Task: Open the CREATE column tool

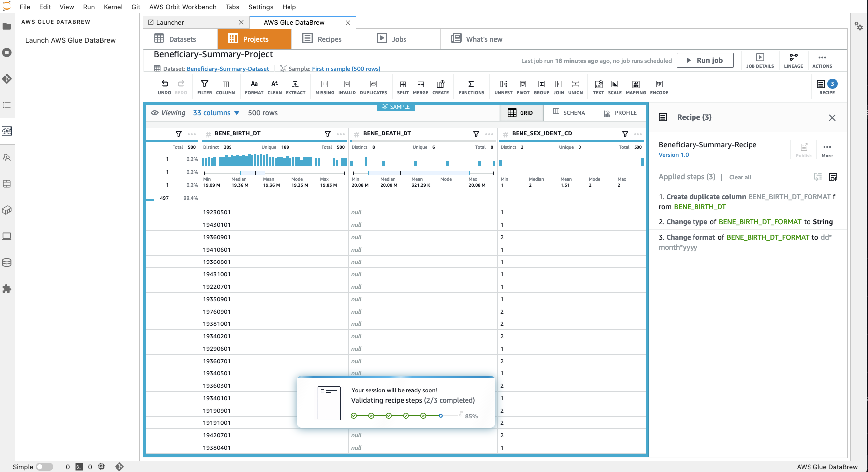Action: (x=440, y=87)
